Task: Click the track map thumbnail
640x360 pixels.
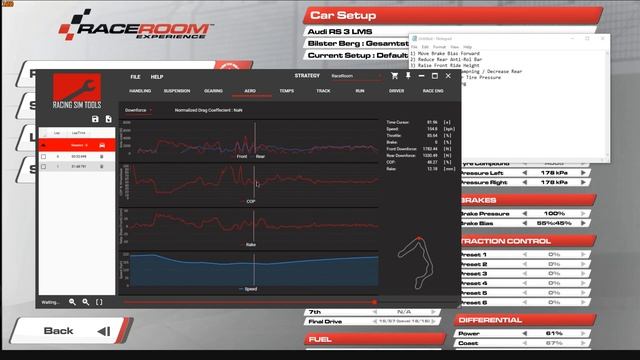Action: click(416, 263)
